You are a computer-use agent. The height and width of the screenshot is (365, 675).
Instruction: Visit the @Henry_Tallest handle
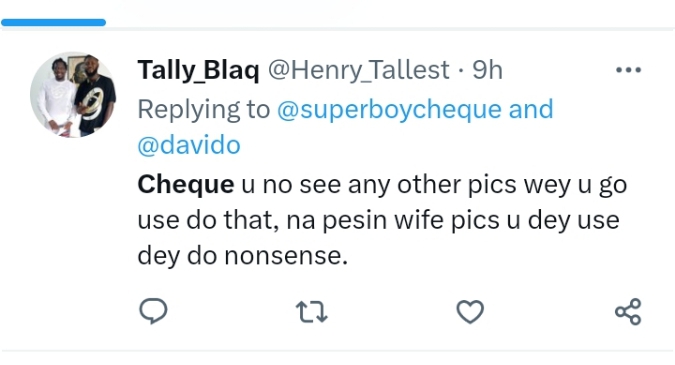(x=359, y=70)
